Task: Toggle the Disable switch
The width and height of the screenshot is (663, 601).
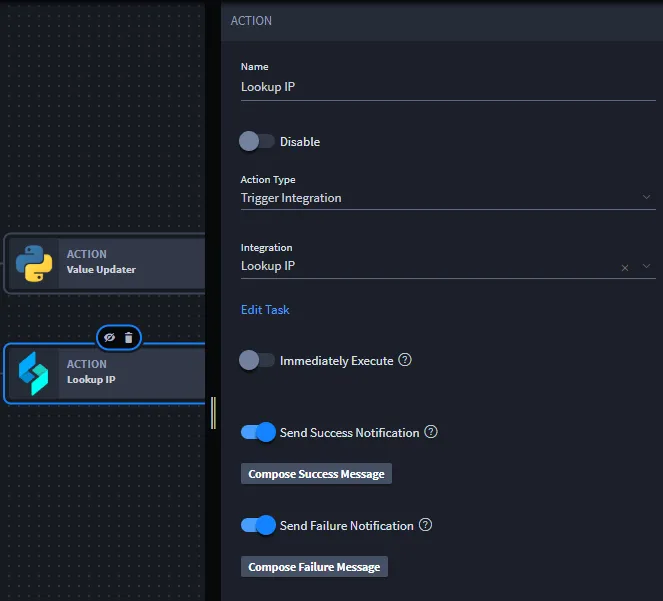Action: coord(257,141)
